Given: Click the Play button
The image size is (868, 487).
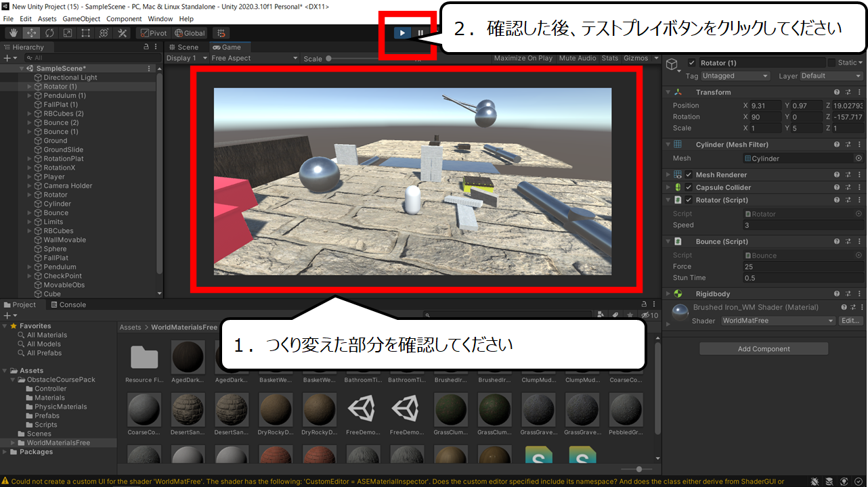Looking at the screenshot, I should tap(402, 32).
